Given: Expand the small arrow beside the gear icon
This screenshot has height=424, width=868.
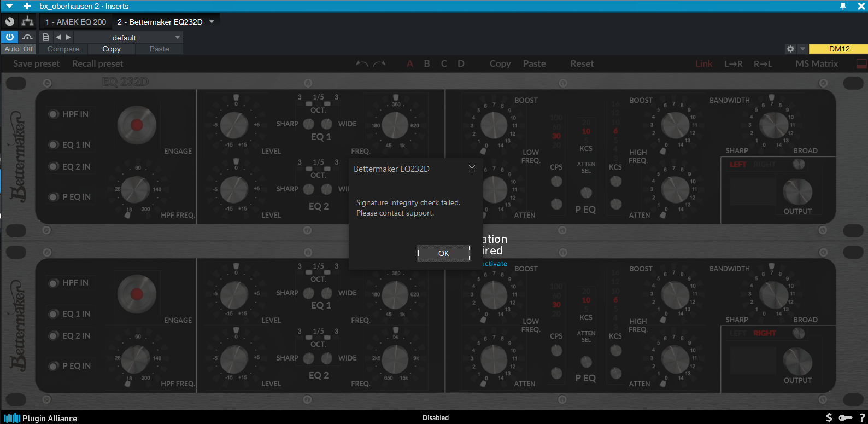Looking at the screenshot, I should (802, 49).
